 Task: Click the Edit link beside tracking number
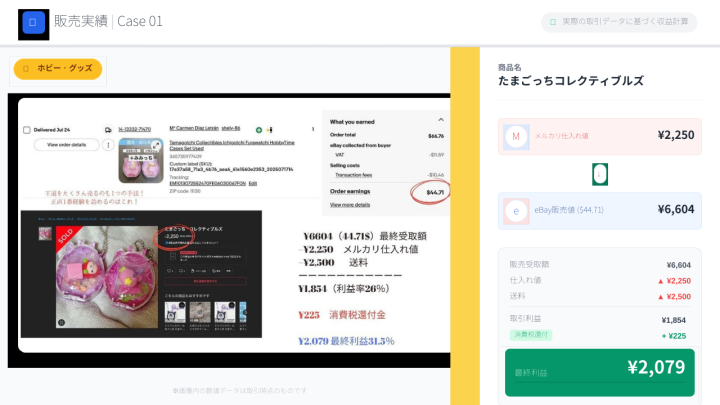click(253, 183)
